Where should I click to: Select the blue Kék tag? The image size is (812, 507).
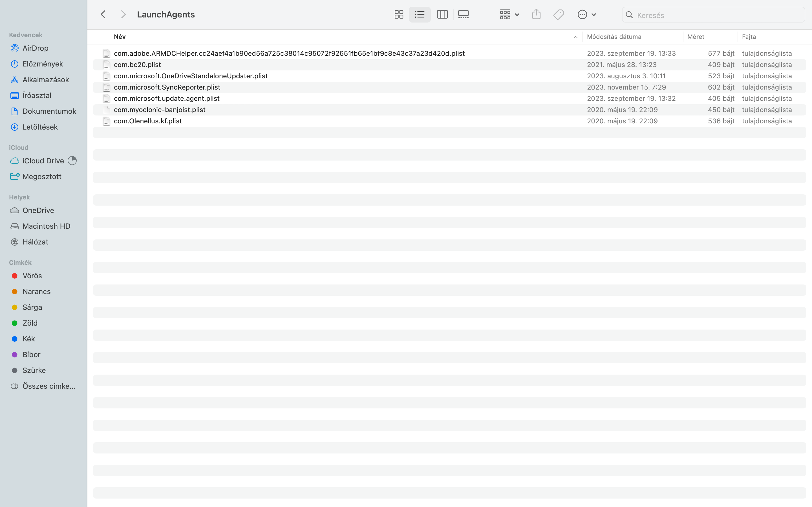pos(28,339)
